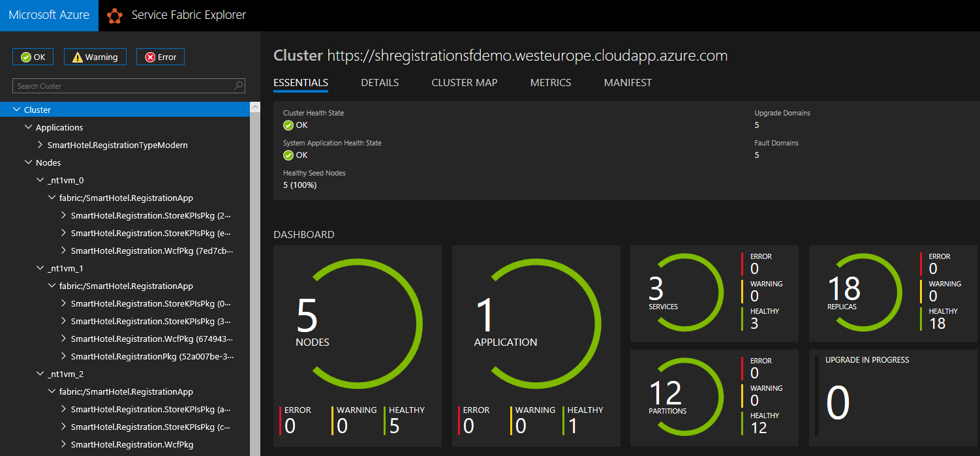Click the 18 REPLICAS dashboard tile
This screenshot has height=456, width=980.
tap(893, 293)
